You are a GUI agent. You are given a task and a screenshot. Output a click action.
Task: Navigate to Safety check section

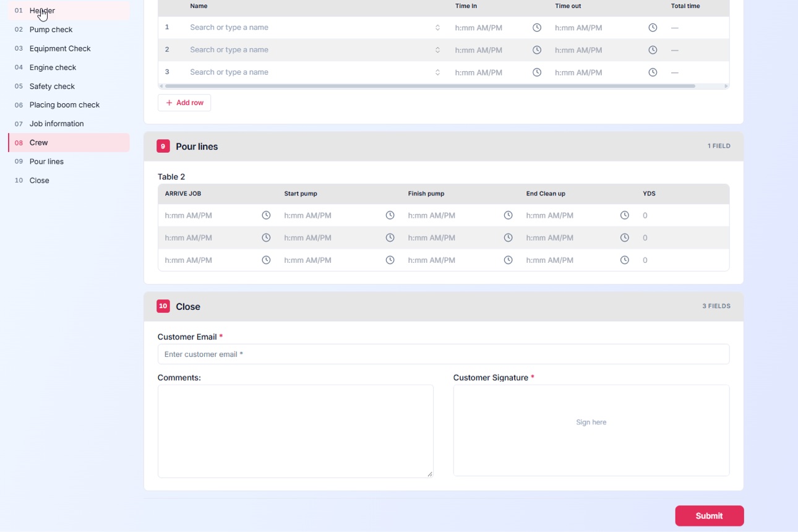click(x=69, y=86)
